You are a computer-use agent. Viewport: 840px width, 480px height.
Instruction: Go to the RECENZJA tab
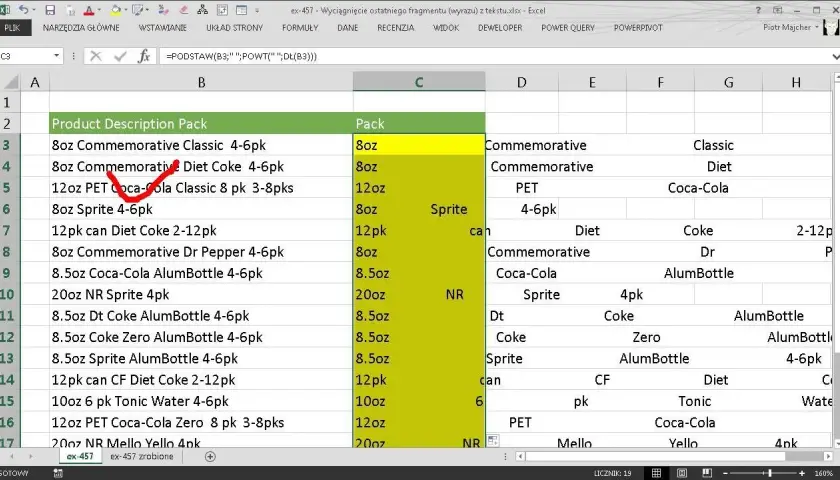pyautogui.click(x=395, y=28)
